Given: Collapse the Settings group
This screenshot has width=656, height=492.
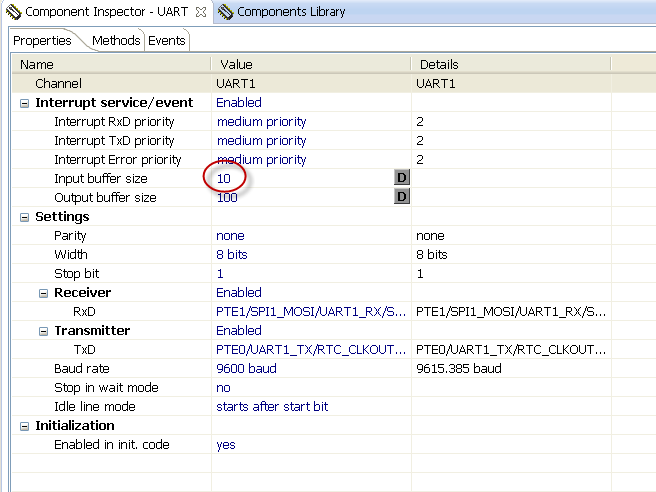Looking at the screenshot, I should coord(24,217).
